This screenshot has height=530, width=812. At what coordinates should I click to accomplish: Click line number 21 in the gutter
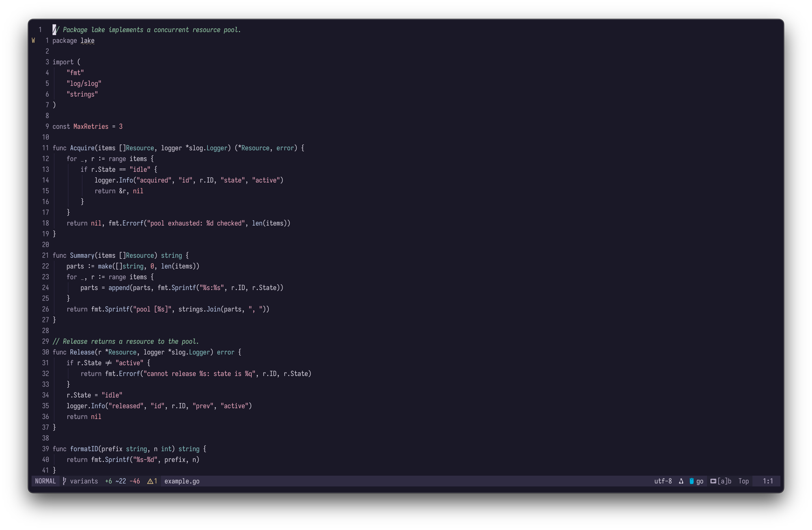[45, 255]
